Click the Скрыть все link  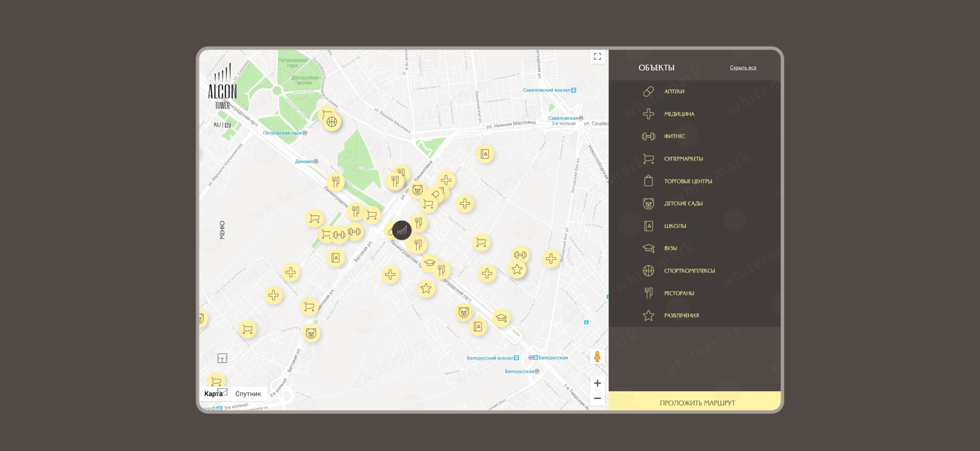(743, 68)
